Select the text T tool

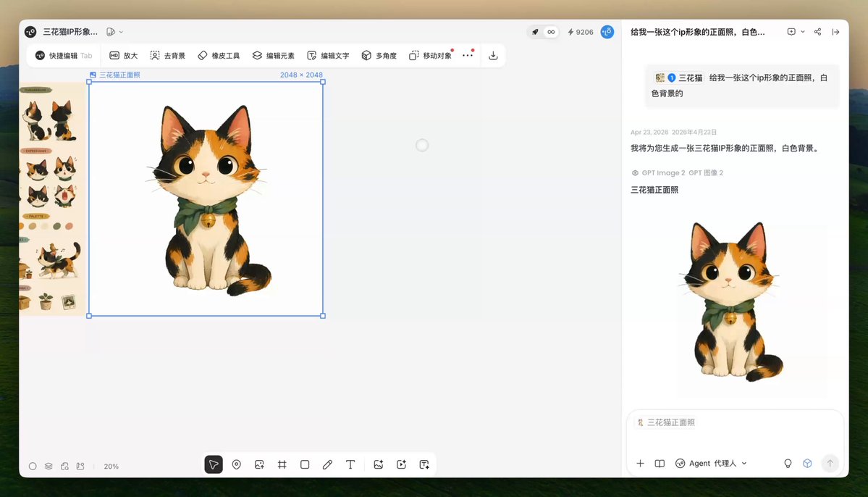click(350, 464)
